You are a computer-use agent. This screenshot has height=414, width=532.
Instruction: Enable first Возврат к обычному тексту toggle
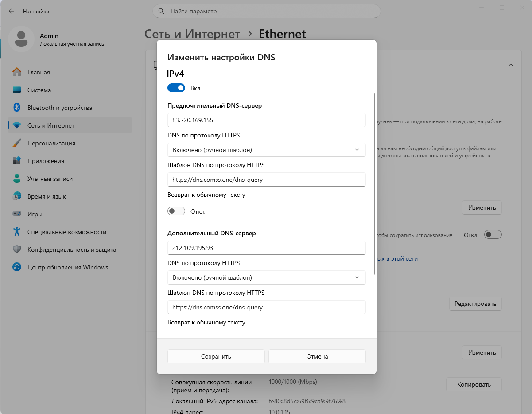coord(176,211)
